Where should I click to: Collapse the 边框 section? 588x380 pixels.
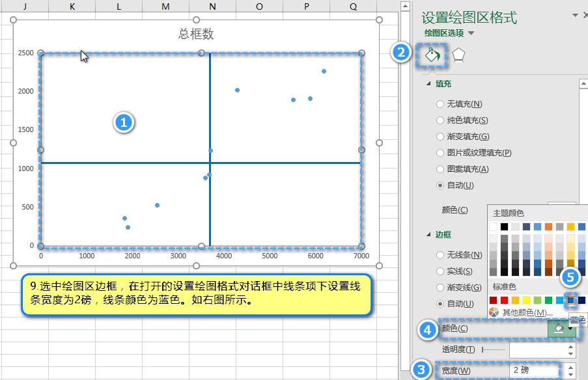tap(428, 234)
